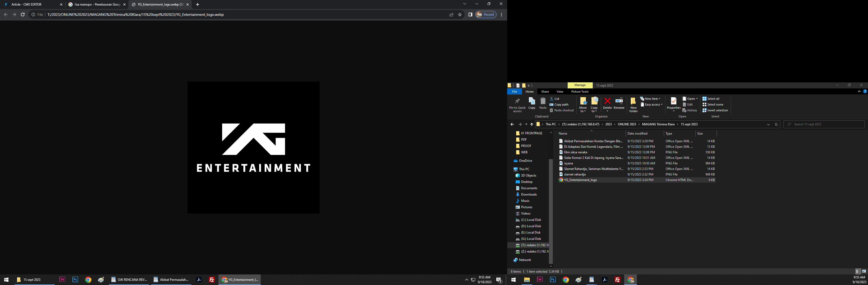Viewport: 868px width, 285px height.
Task: Go back in Chrome browser history
Action: click(x=5, y=15)
